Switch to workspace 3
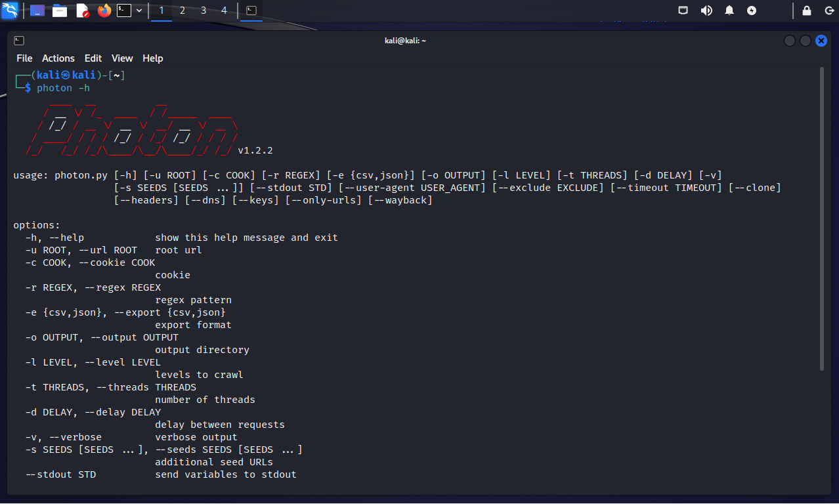This screenshot has height=504, width=839. (204, 10)
